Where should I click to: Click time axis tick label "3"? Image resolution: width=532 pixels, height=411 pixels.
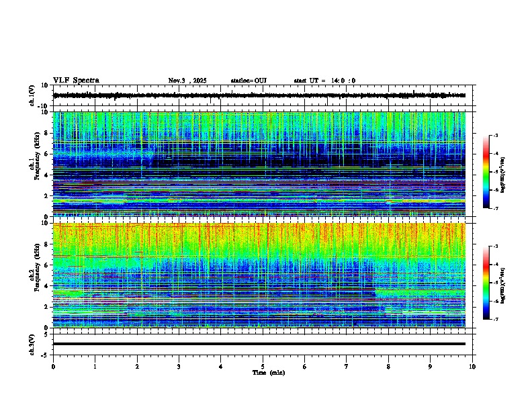coord(179,367)
